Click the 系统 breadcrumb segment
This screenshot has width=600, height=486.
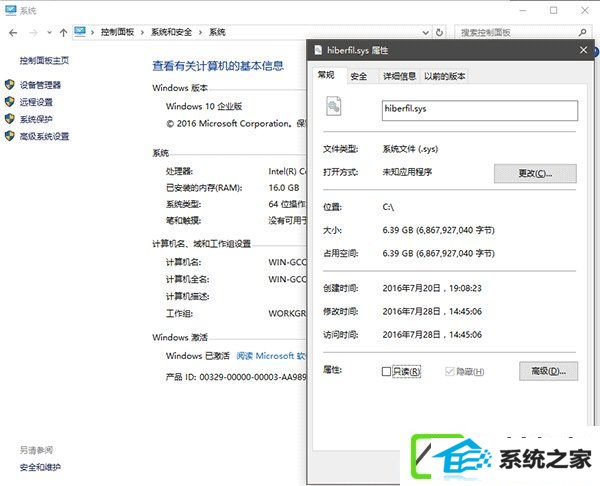[x=217, y=32]
